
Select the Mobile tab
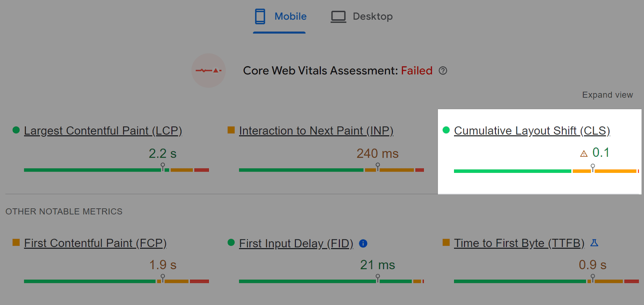(279, 16)
